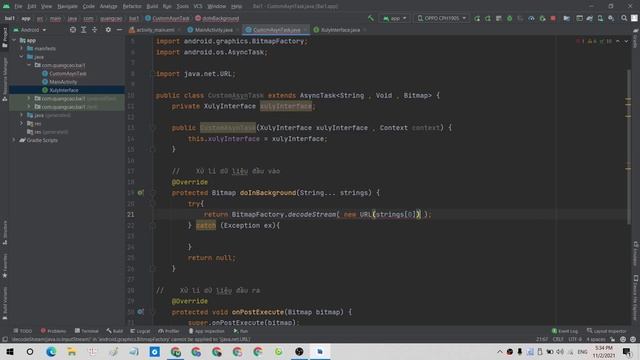Open File Explorer from the taskbar
Screen dimensions: 640x360
coord(72,351)
